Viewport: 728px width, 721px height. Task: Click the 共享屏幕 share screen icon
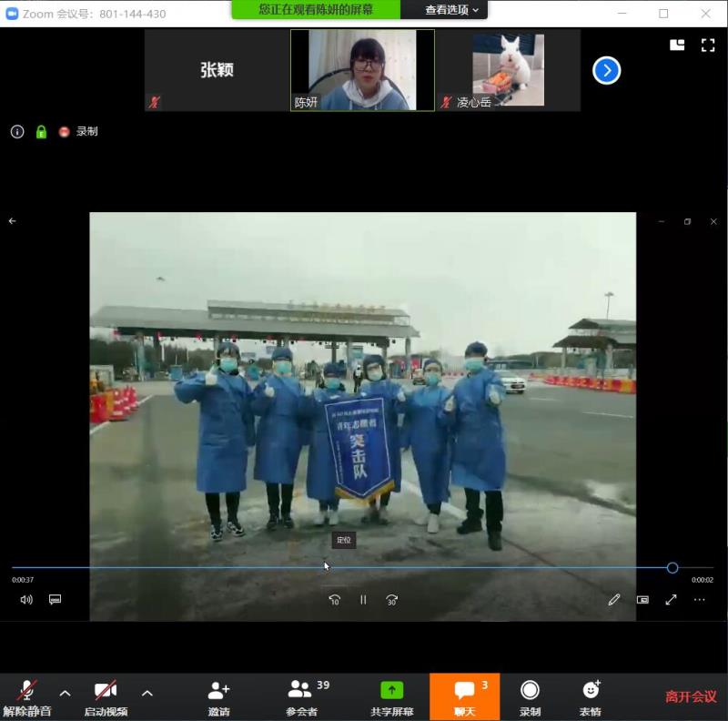click(x=391, y=696)
